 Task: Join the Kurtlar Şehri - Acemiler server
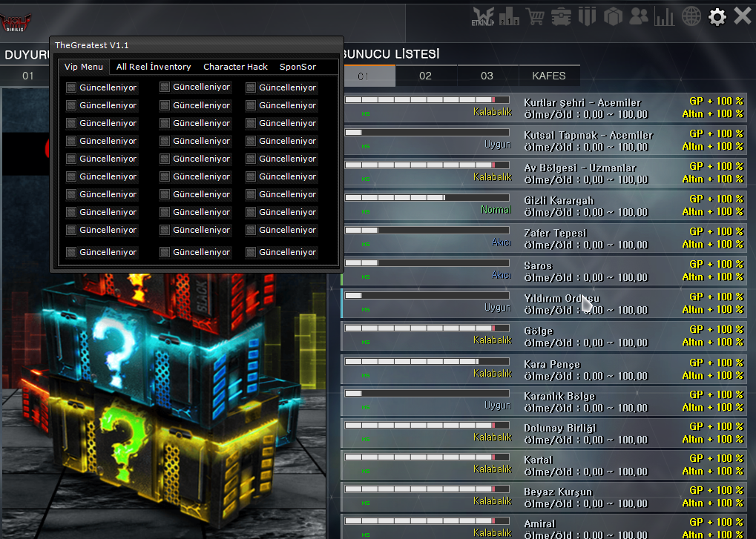pos(545,108)
